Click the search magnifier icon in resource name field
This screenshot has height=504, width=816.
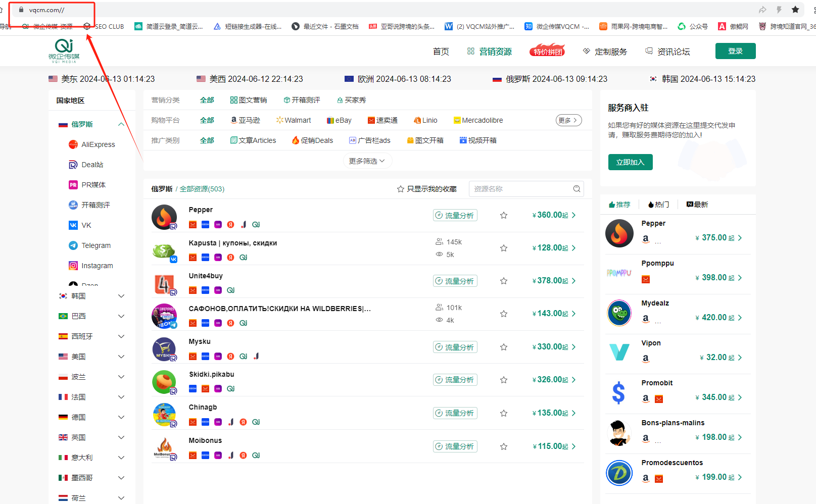coord(577,189)
